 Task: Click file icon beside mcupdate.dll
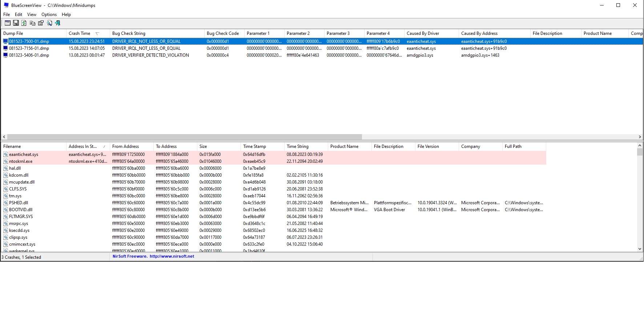coord(5,182)
